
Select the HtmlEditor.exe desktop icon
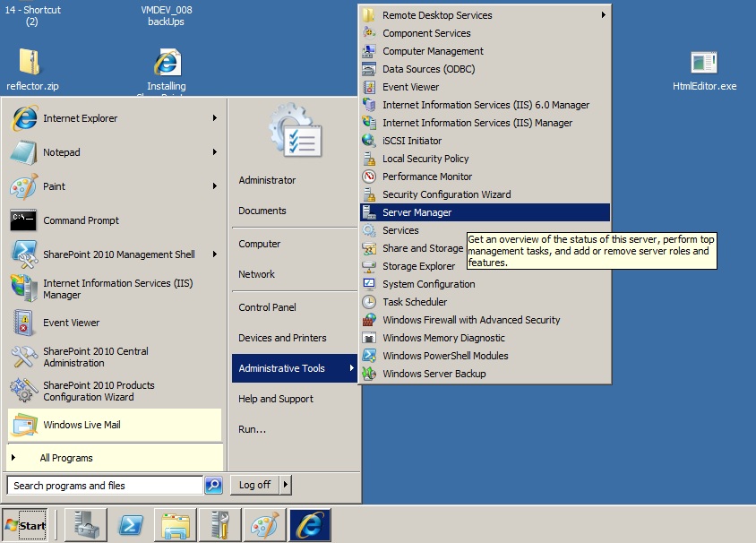pyautogui.click(x=704, y=71)
